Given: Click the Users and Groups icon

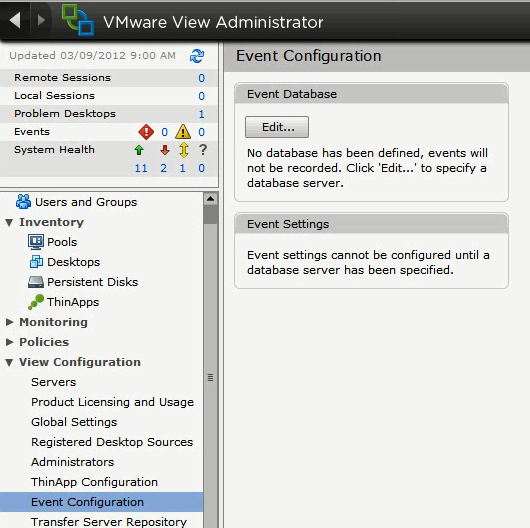Looking at the screenshot, I should click(23, 202).
